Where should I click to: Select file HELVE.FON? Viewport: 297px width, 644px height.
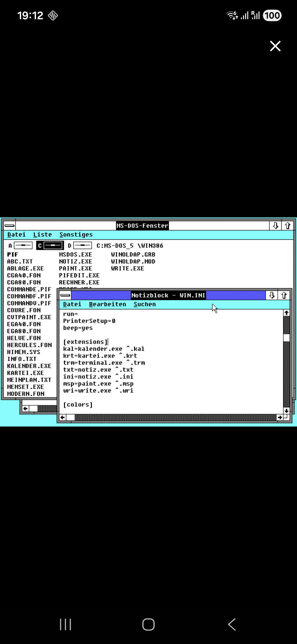coord(24,338)
